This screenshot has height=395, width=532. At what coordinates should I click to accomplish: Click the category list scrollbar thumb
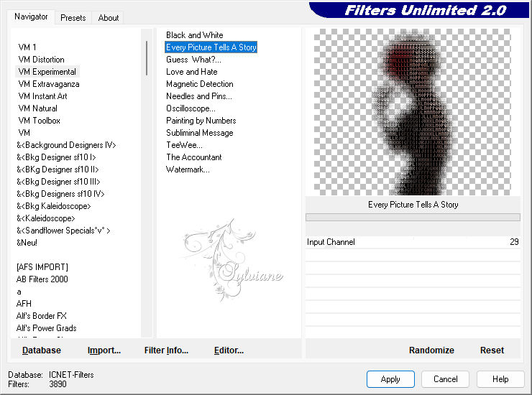147,58
